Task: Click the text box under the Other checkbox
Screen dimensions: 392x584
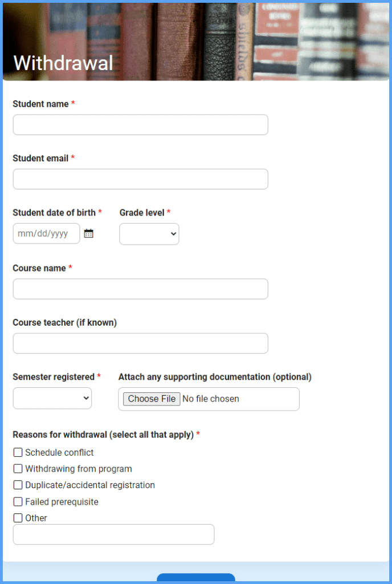Action: (113, 534)
